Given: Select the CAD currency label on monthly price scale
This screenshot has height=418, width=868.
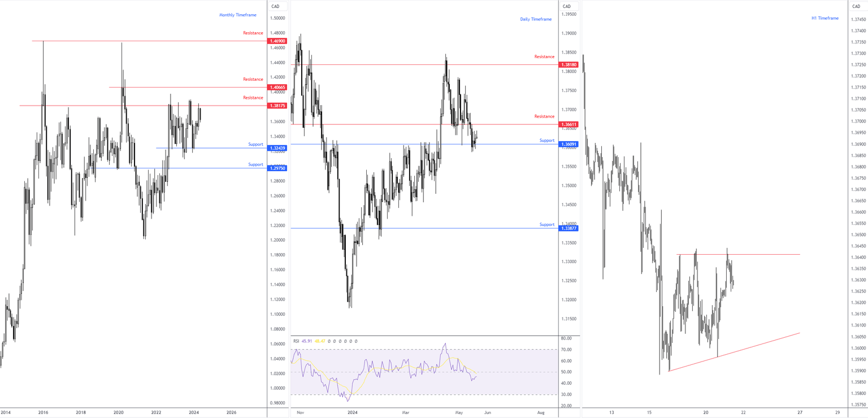Looking at the screenshot, I should tap(275, 6).
